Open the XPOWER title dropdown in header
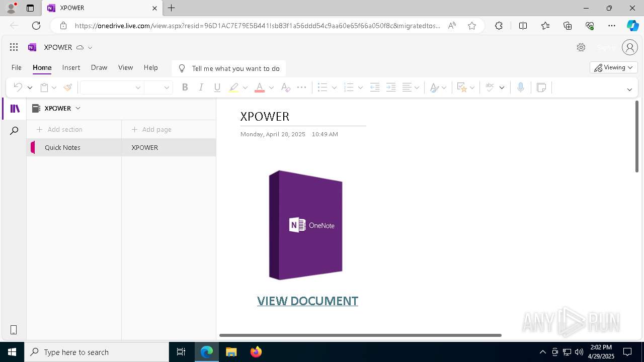 [x=90, y=47]
